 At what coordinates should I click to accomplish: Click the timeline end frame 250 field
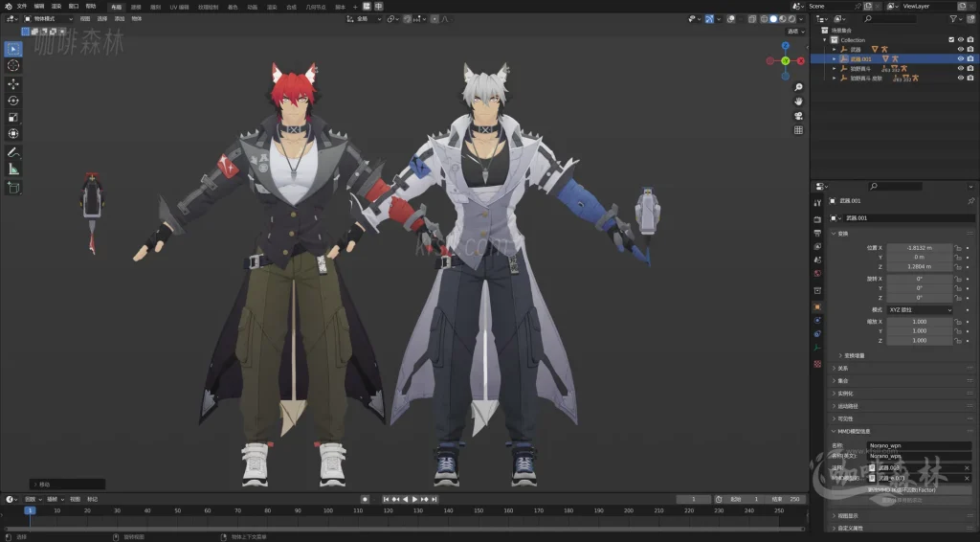787,500
